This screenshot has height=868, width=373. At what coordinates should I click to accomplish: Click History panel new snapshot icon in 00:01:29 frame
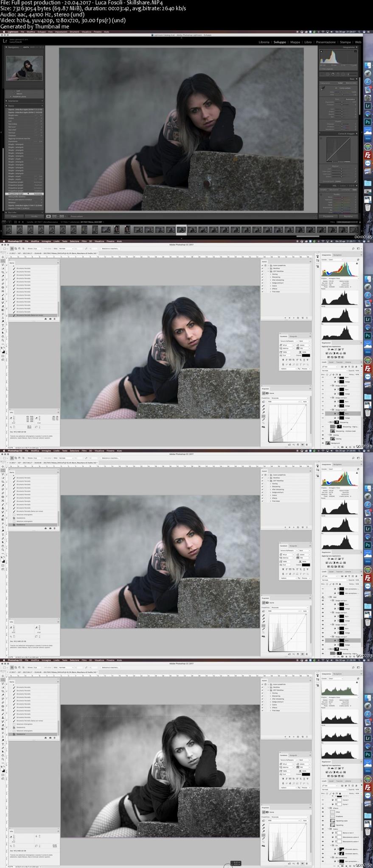click(50, 319)
